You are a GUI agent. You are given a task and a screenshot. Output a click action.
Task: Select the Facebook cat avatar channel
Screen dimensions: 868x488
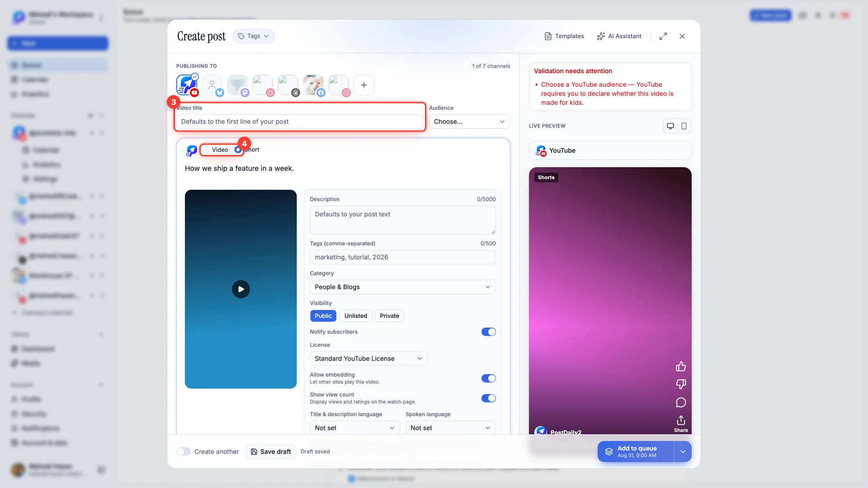tap(314, 85)
